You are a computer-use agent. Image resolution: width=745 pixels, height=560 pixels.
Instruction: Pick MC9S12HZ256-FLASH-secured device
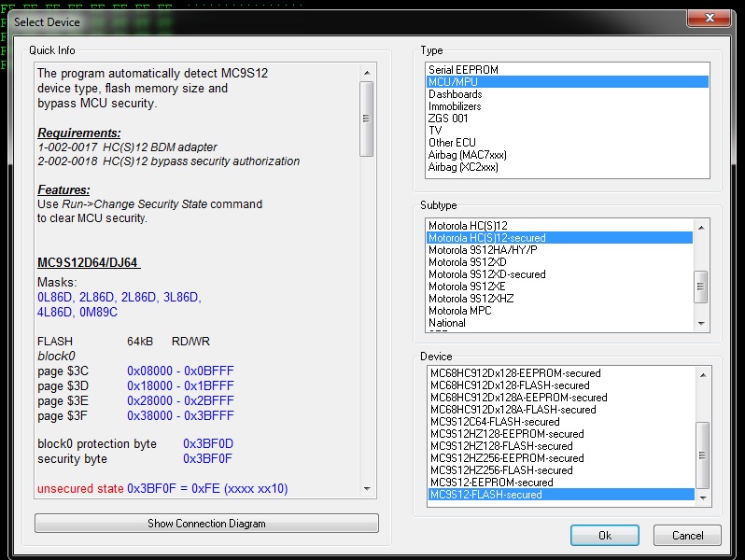pyautogui.click(x=501, y=470)
